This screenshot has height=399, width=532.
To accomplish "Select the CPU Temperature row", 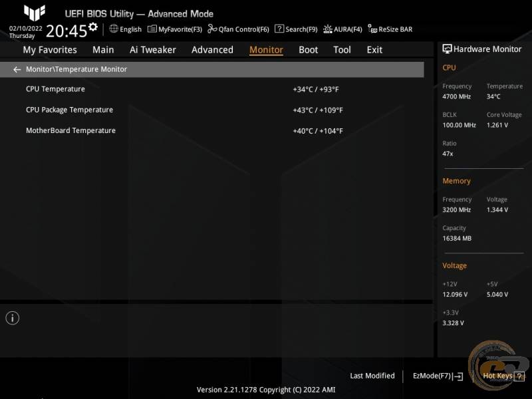I will tap(211, 89).
